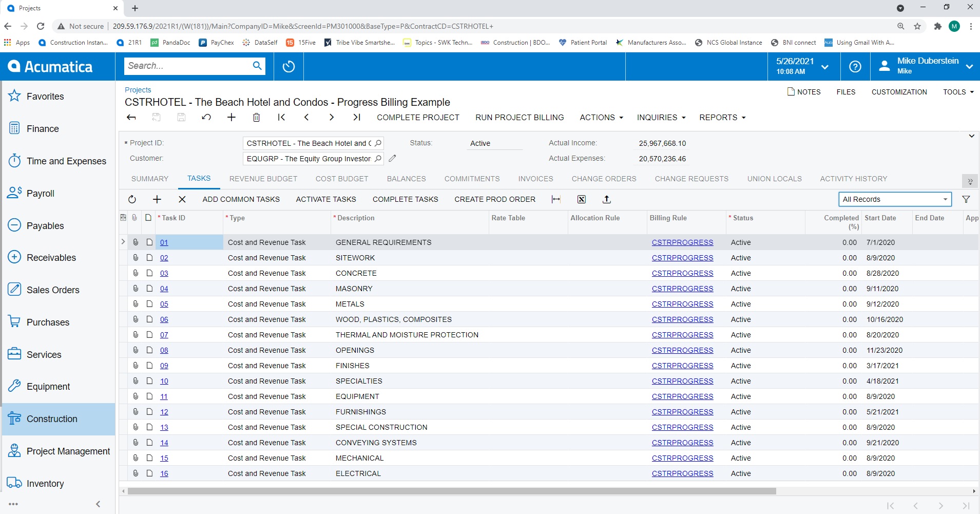Open the Actions dropdown menu
The image size is (980, 514).
[601, 118]
